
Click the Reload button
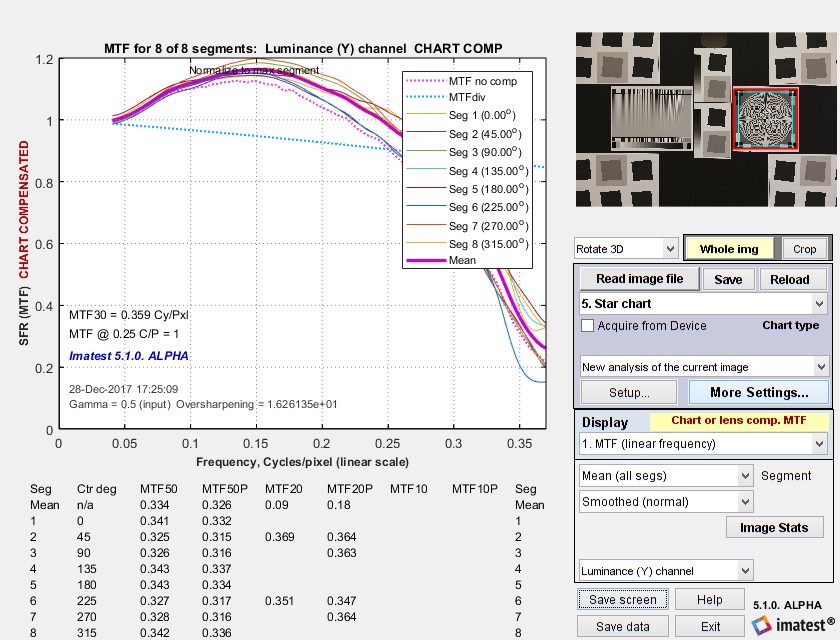[x=790, y=280]
